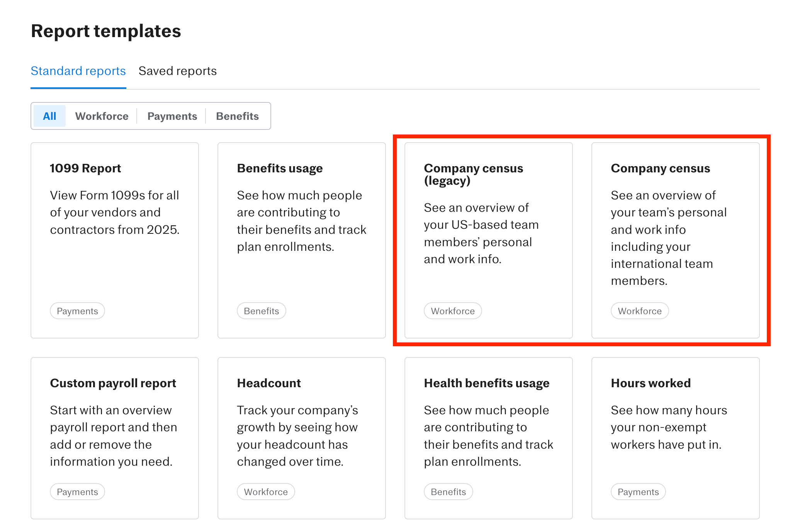The height and width of the screenshot is (531, 812).
Task: Click Payments tag on Custom payroll report
Action: point(77,492)
